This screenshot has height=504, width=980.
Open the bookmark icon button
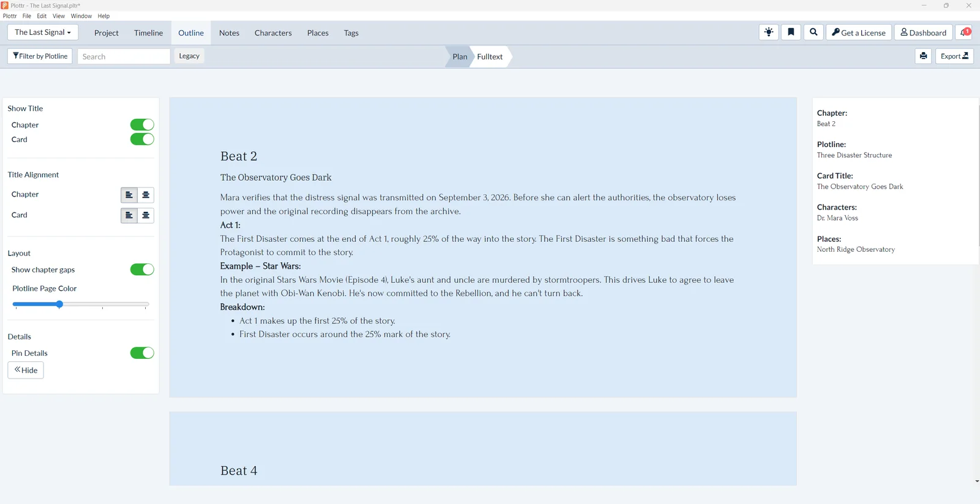click(791, 32)
